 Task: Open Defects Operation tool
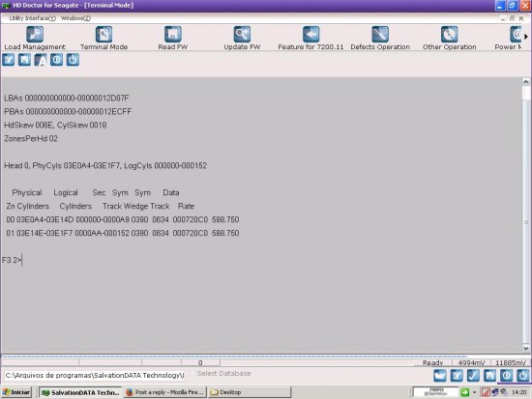(x=380, y=38)
